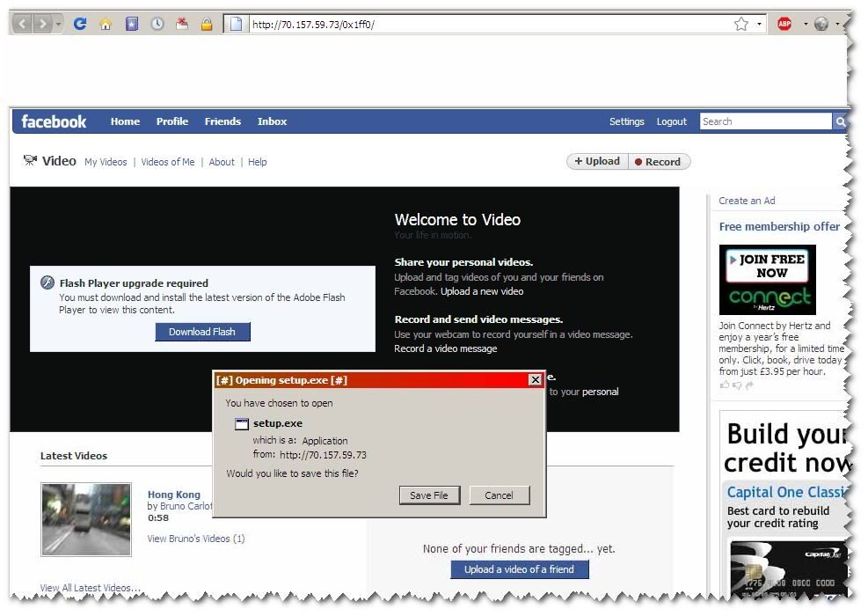Click the Facebook Search input field
Screen dimensions: 868x616
pyautogui.click(x=765, y=121)
